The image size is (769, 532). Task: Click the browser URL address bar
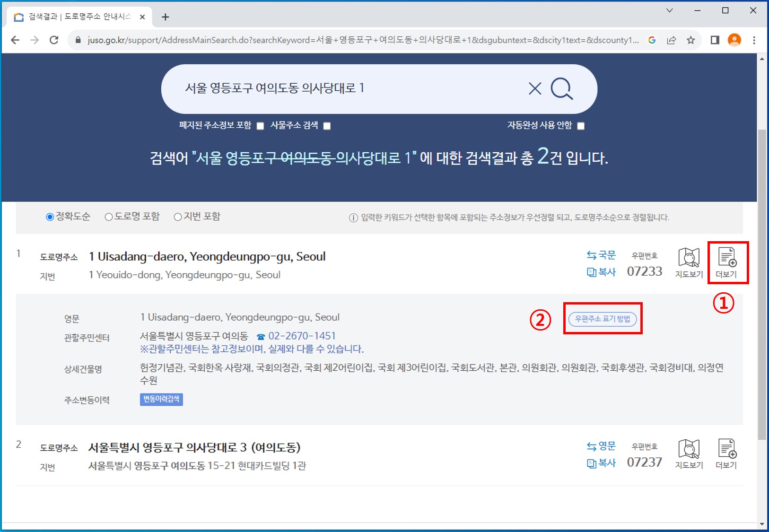click(x=363, y=40)
